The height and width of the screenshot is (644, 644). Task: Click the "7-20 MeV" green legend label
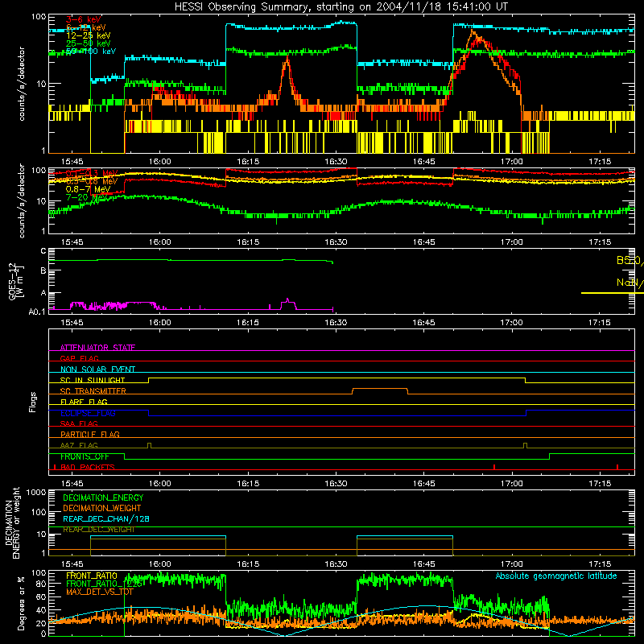pyautogui.click(x=85, y=197)
